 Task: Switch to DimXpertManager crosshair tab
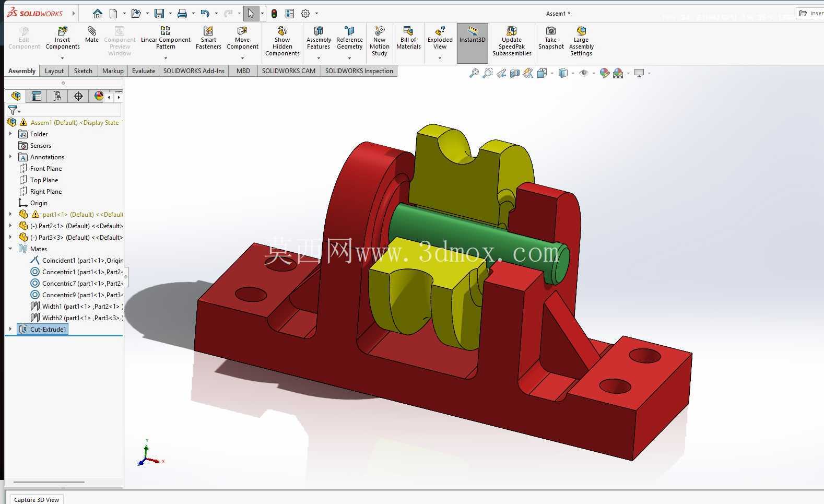78,96
